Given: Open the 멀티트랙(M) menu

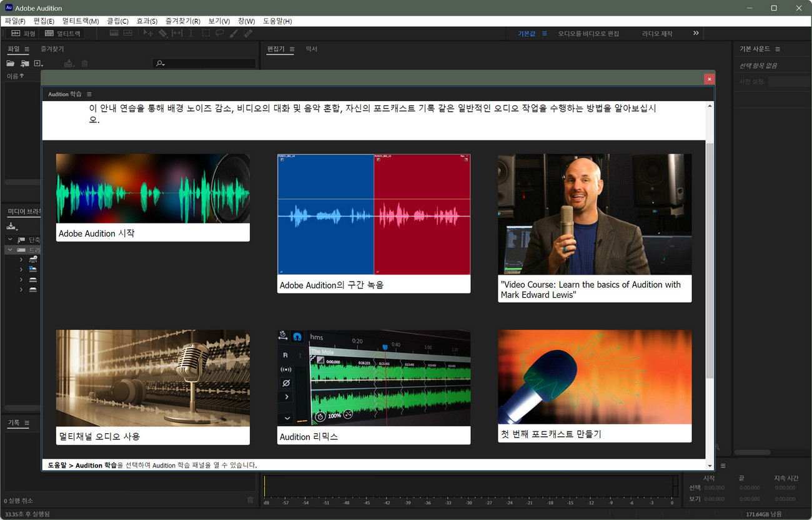Looking at the screenshot, I should click(81, 21).
